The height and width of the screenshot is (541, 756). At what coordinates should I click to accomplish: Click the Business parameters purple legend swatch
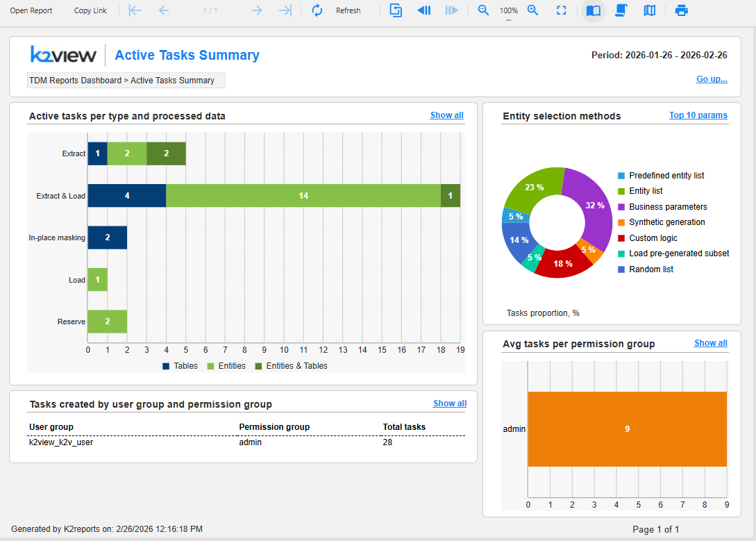tap(621, 207)
